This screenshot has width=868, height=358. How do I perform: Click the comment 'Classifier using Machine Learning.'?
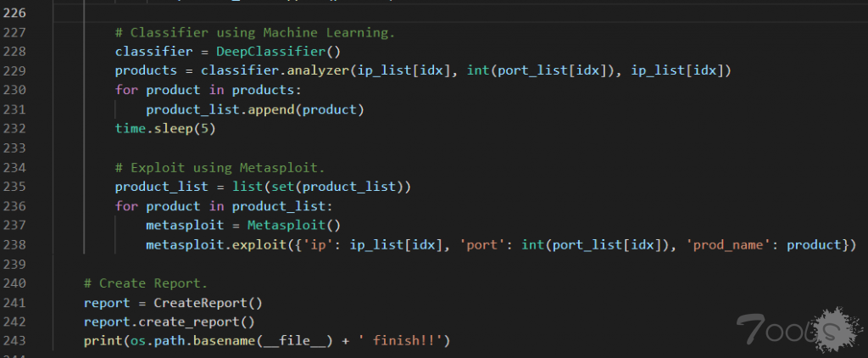point(255,32)
